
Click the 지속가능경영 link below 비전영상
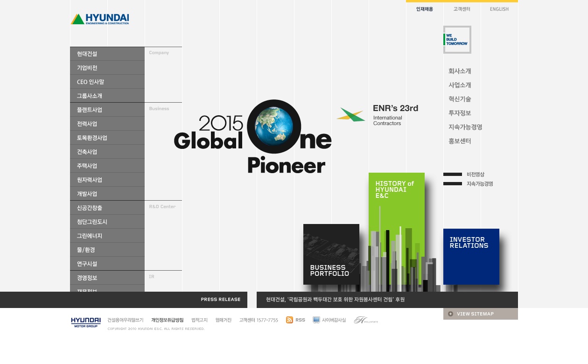[480, 183]
